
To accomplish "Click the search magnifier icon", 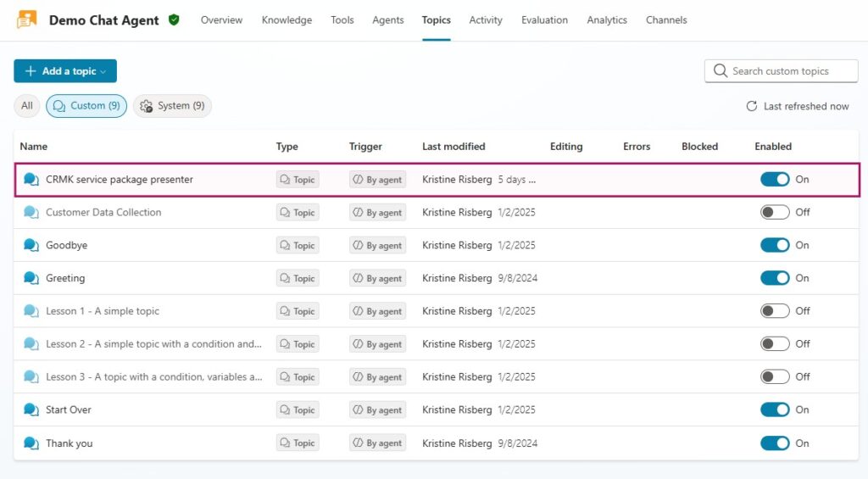I will [x=721, y=71].
